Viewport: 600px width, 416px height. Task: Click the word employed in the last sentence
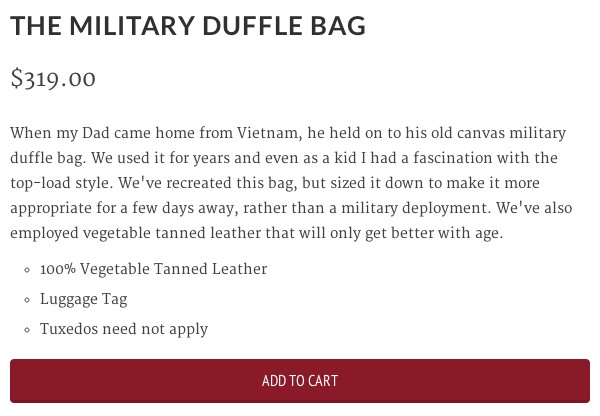pyautogui.click(x=43, y=233)
